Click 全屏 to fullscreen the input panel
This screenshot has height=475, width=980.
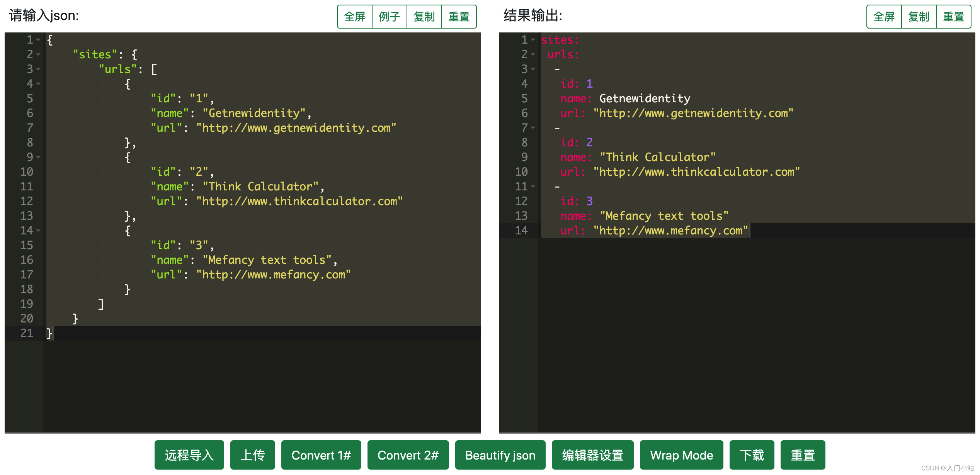click(x=354, y=17)
